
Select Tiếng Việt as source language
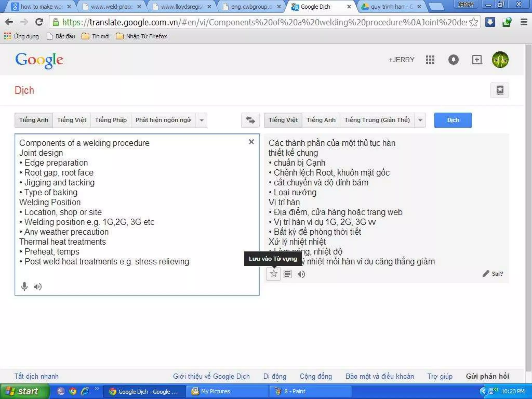tap(71, 120)
